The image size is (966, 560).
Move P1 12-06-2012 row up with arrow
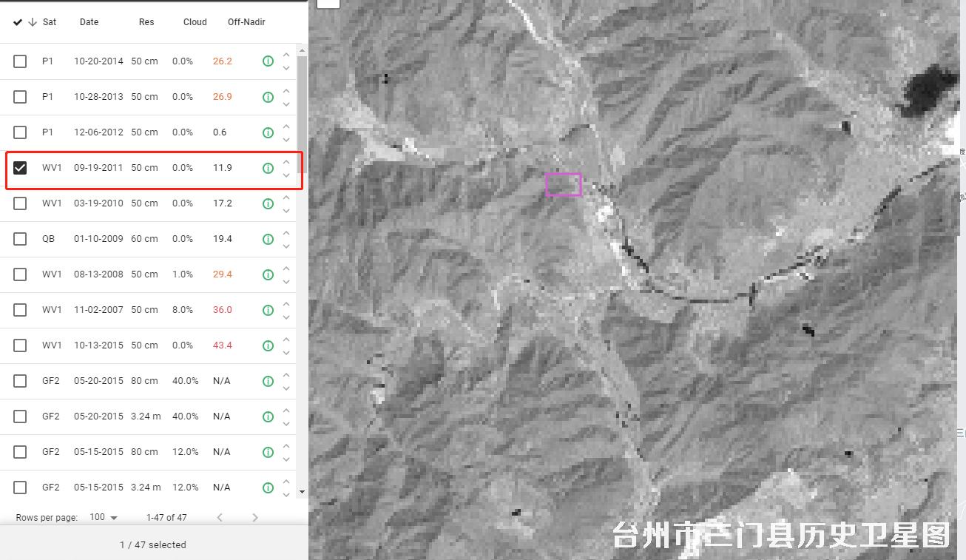286,126
